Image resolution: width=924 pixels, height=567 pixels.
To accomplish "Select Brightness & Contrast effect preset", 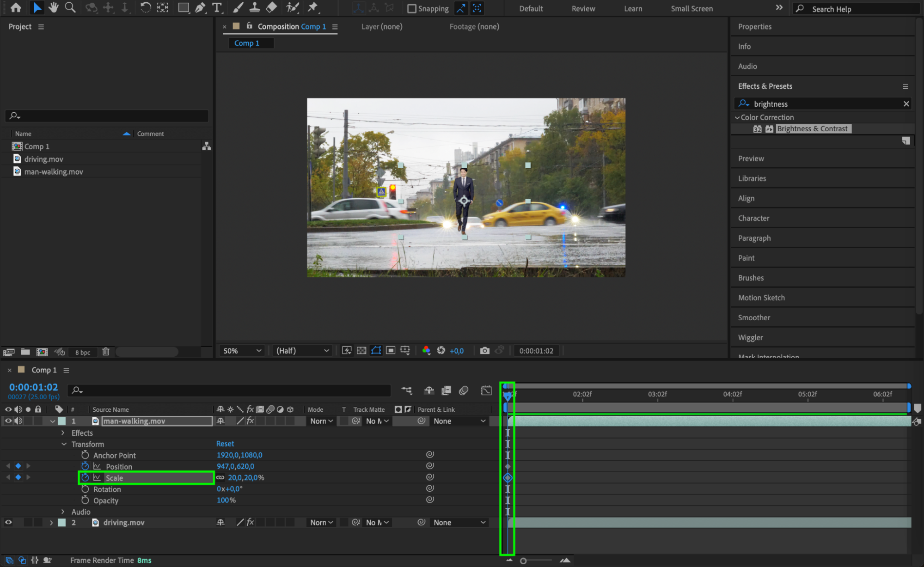I will (812, 129).
